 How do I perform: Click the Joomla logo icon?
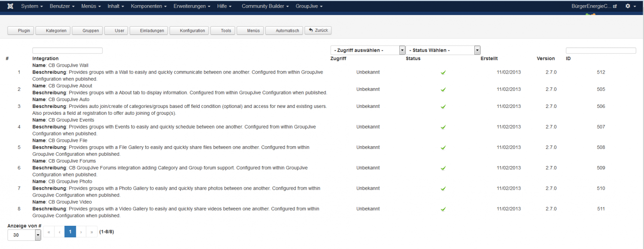coord(10,6)
